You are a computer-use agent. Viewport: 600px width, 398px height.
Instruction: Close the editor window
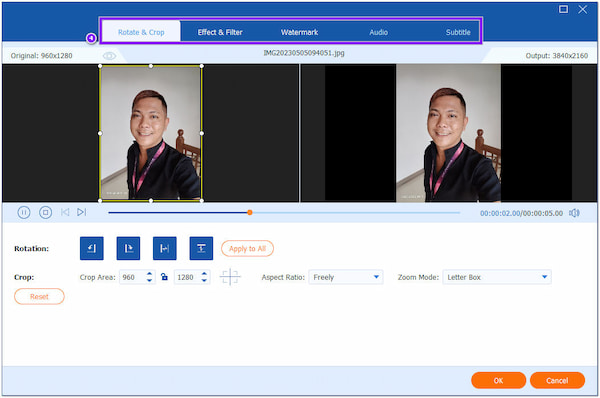click(x=582, y=9)
